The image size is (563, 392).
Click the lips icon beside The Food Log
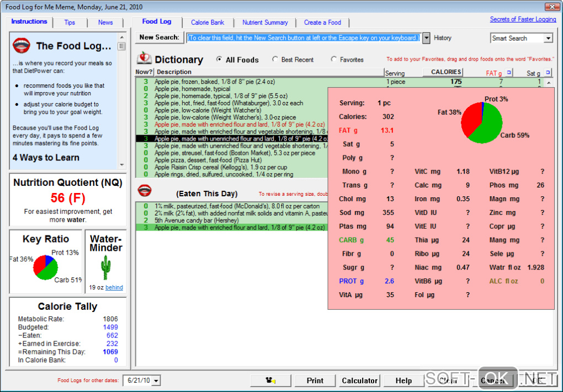pos(21,45)
